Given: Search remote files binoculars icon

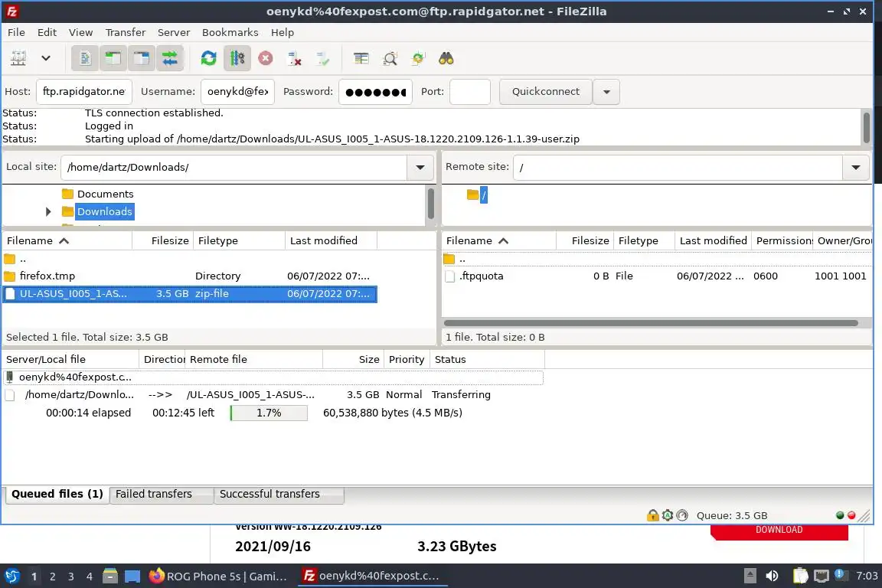Looking at the screenshot, I should [x=446, y=58].
